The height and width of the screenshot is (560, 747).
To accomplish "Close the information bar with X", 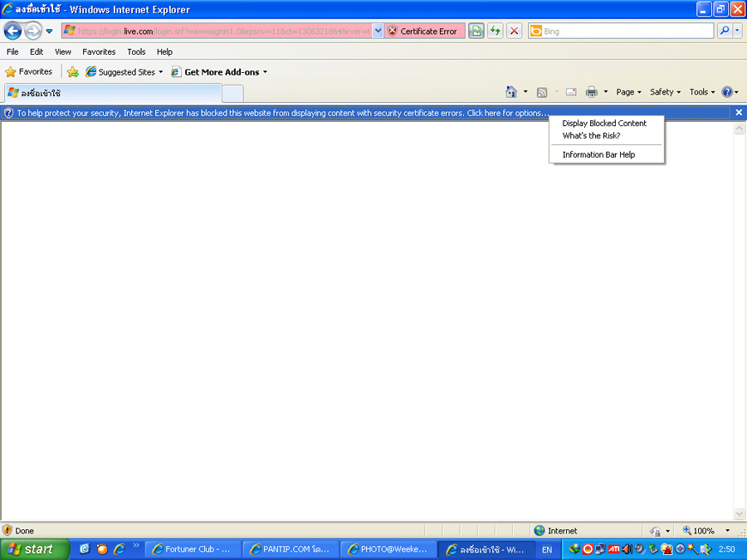I will point(739,113).
